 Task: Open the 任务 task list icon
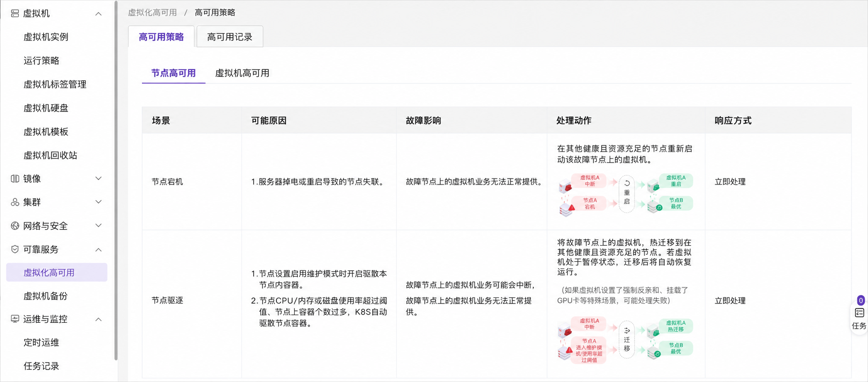pos(859,313)
